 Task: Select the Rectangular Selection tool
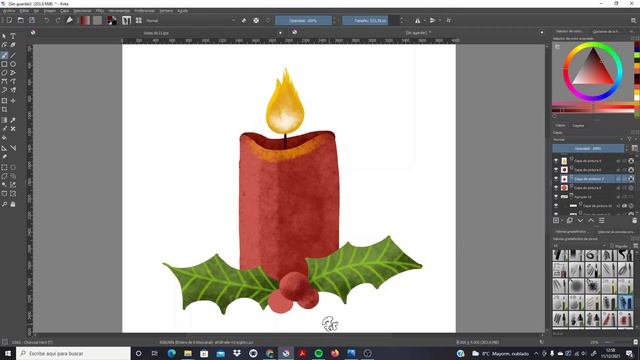(4, 167)
